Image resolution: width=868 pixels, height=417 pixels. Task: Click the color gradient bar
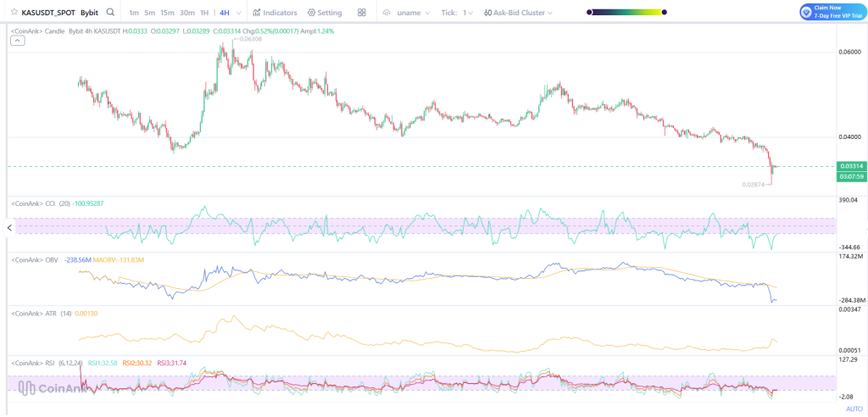[626, 12]
